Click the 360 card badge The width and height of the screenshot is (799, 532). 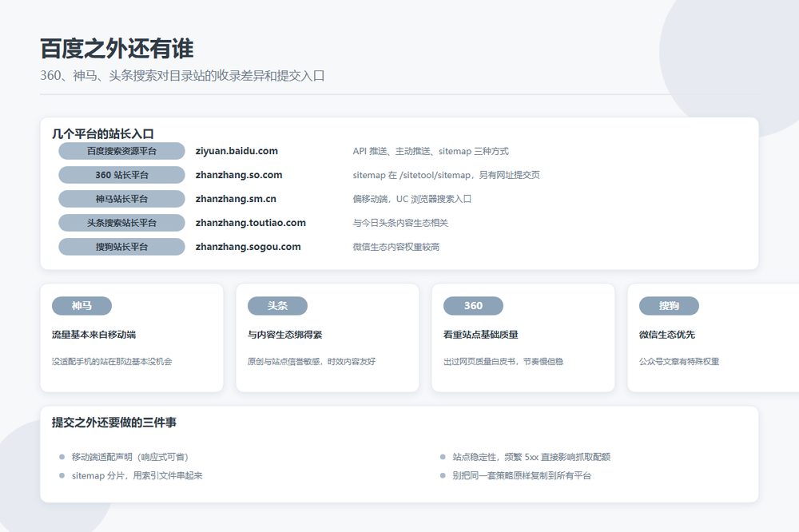click(x=473, y=306)
